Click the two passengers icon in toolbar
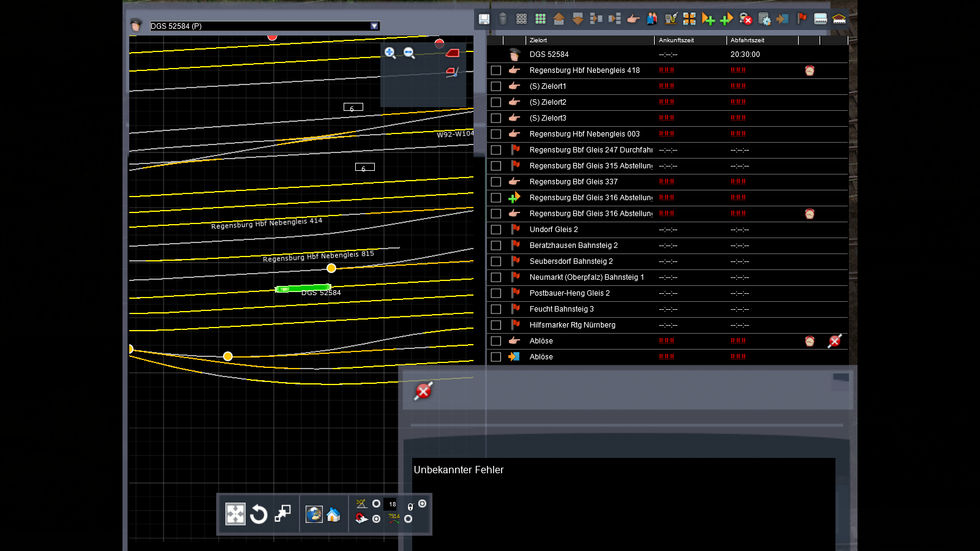Image resolution: width=980 pixels, height=551 pixels. click(652, 19)
